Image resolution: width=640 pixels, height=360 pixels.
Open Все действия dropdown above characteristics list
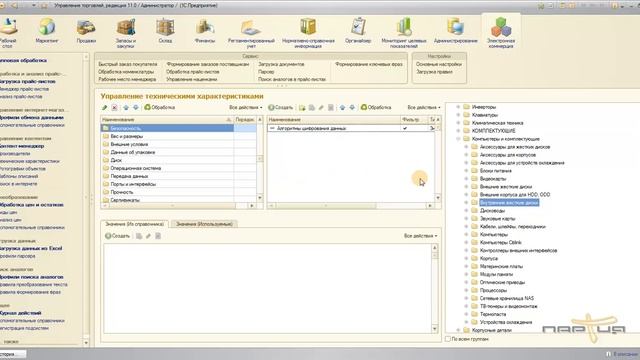click(424, 107)
